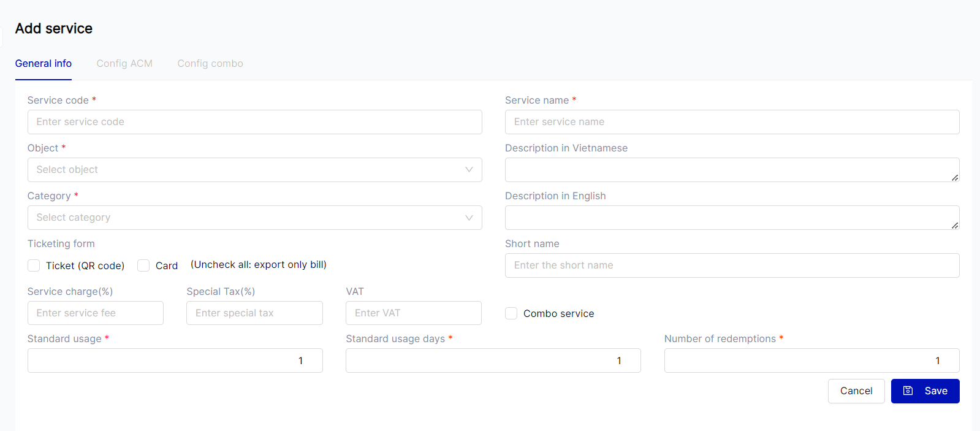Screen dimensions: 980x431
Task: Click Object dropdown chevron arrow
Action: [469, 170]
